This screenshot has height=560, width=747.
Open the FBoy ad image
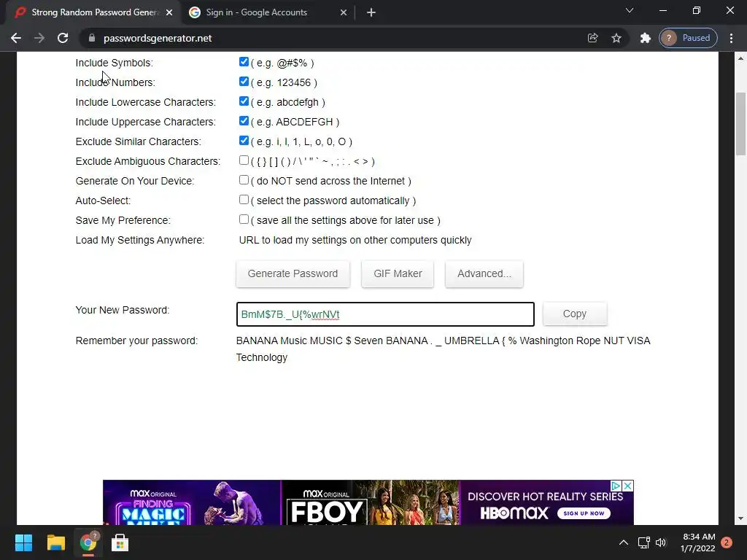[371, 502]
